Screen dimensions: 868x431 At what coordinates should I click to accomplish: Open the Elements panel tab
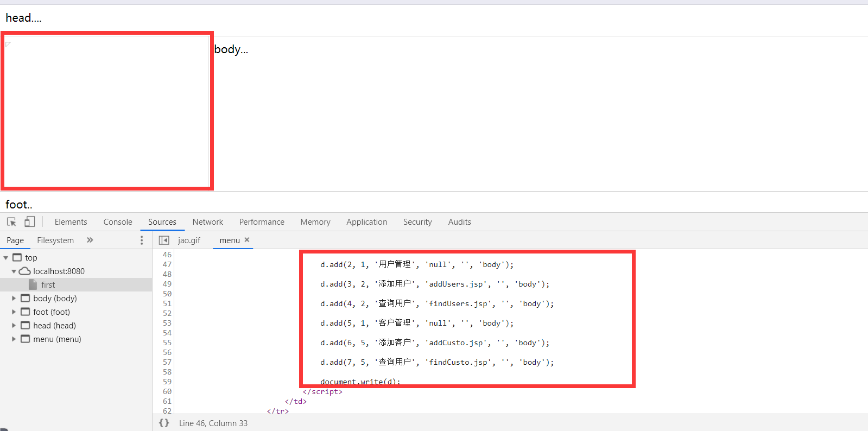tap(71, 221)
